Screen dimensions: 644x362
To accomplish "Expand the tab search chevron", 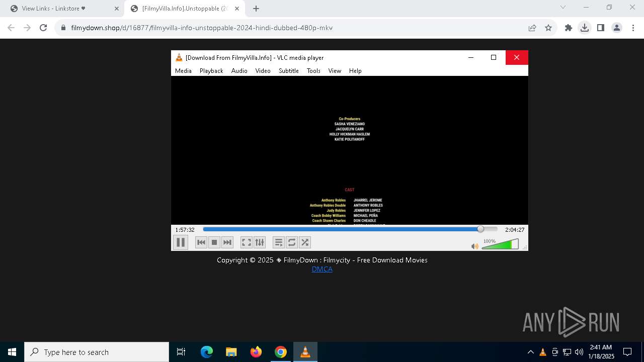I will 563,7.
